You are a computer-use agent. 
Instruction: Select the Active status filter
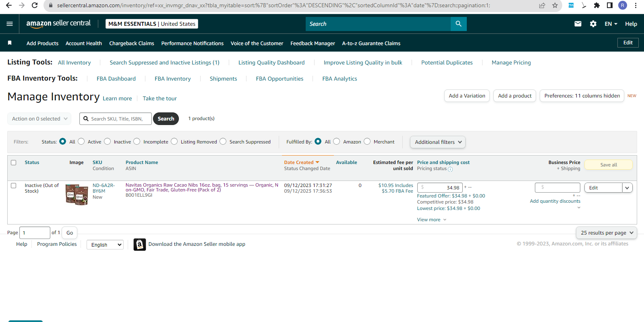(81, 141)
